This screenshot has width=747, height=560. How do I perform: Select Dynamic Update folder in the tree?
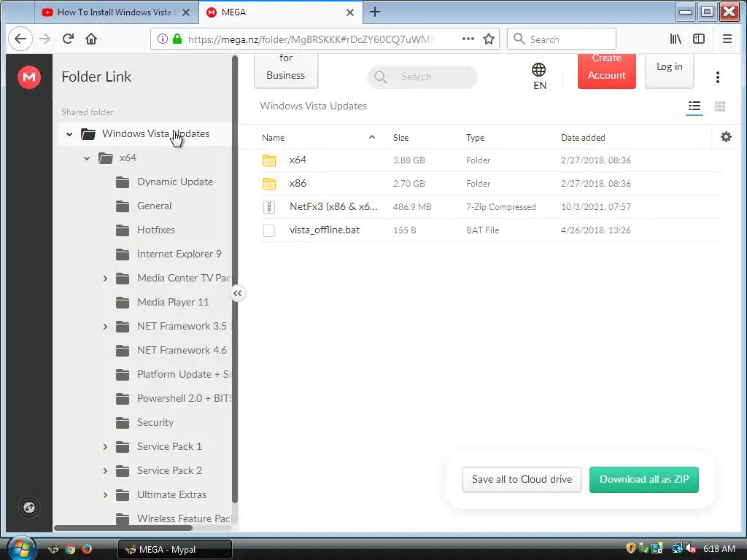point(175,182)
